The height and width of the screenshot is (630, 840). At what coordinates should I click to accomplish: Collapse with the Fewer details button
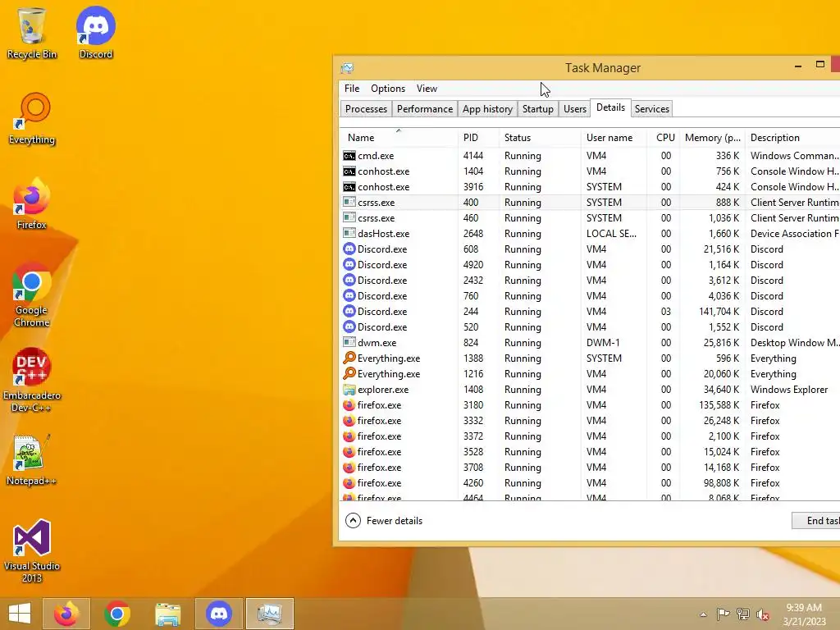[x=384, y=521]
